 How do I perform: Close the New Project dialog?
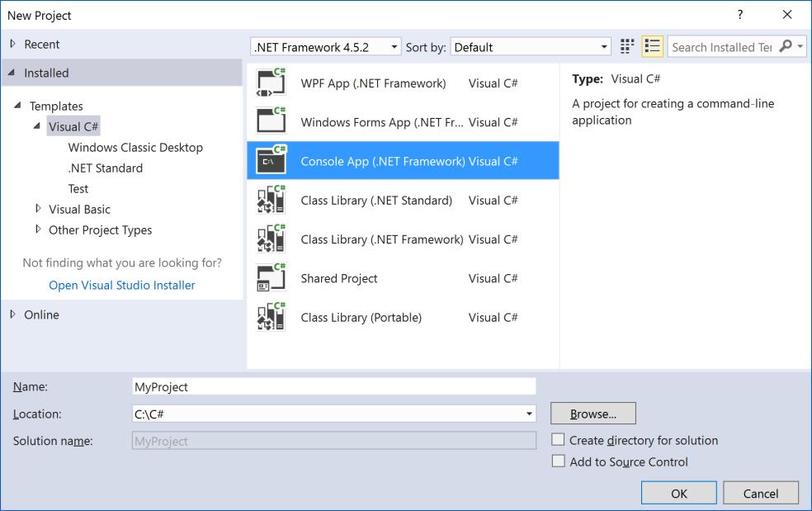787,15
